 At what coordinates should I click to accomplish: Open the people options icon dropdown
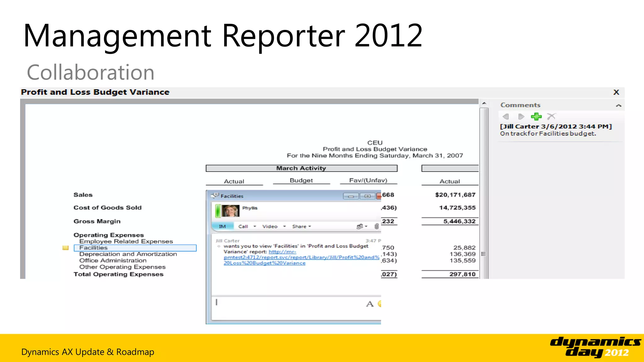click(x=362, y=226)
